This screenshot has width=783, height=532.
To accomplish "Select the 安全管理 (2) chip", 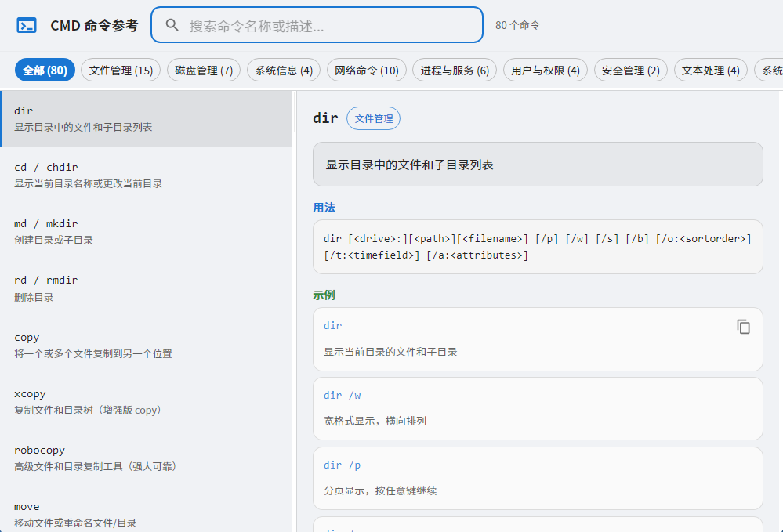I will [x=631, y=71].
